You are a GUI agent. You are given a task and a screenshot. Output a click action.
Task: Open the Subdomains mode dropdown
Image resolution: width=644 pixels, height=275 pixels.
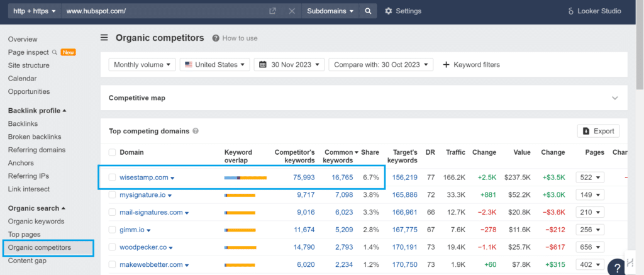330,11
